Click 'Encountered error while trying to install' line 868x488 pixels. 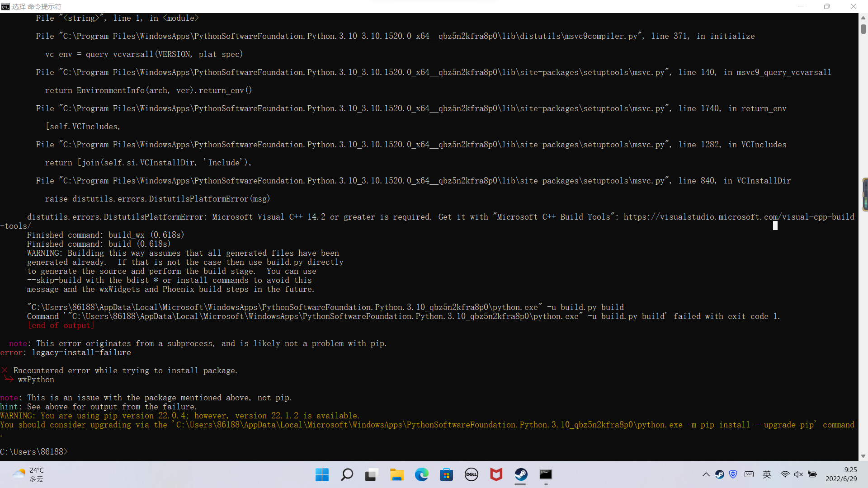[x=125, y=371]
